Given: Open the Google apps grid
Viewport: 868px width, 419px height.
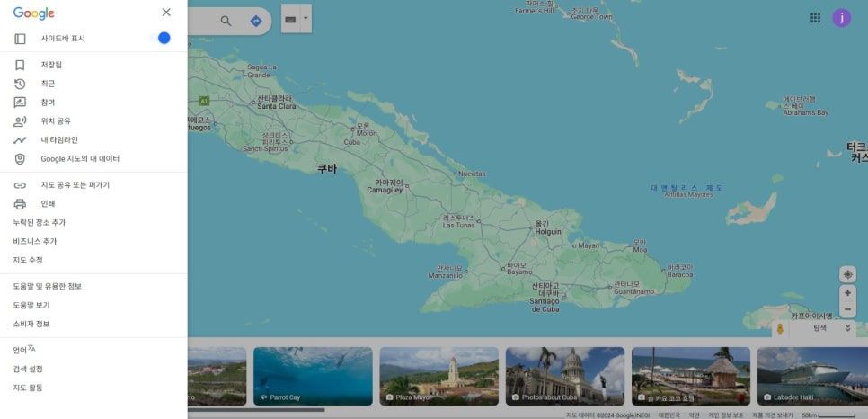Looking at the screenshot, I should (x=815, y=18).
